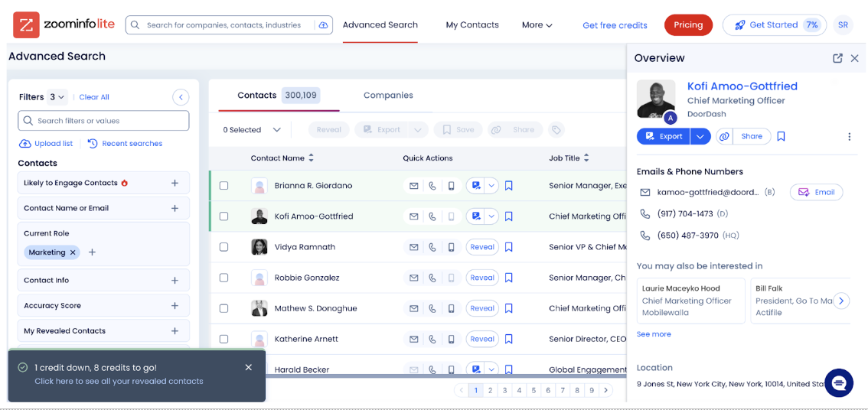Click email icon for Kofi Amoo-Gottfried row
The height and width of the screenshot is (413, 868).
coord(413,216)
